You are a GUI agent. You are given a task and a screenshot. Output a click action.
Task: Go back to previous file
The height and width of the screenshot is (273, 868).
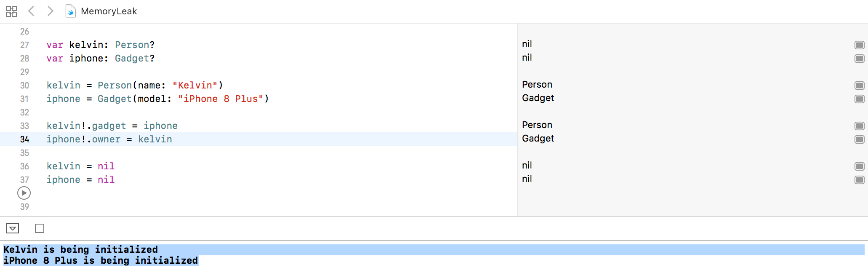(31, 11)
